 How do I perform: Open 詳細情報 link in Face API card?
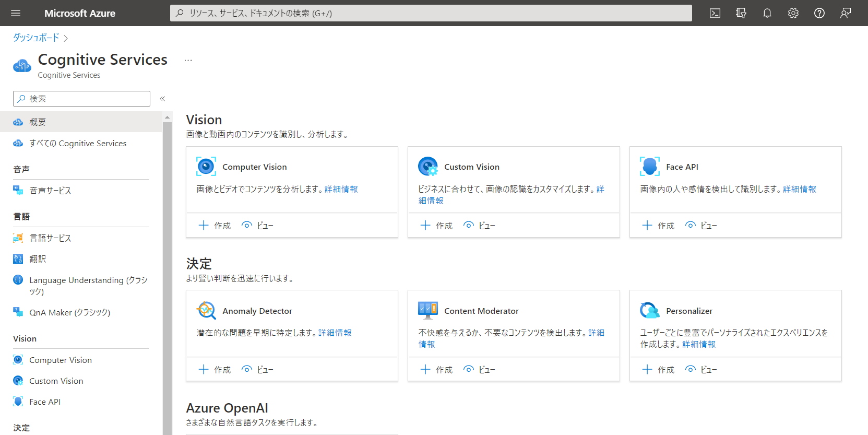[800, 189]
